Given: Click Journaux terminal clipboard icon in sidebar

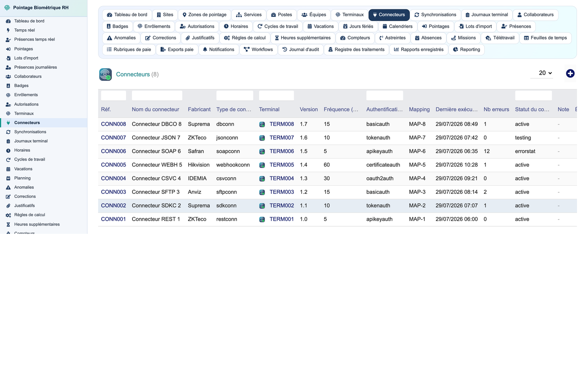Looking at the screenshot, I should 8,141.
